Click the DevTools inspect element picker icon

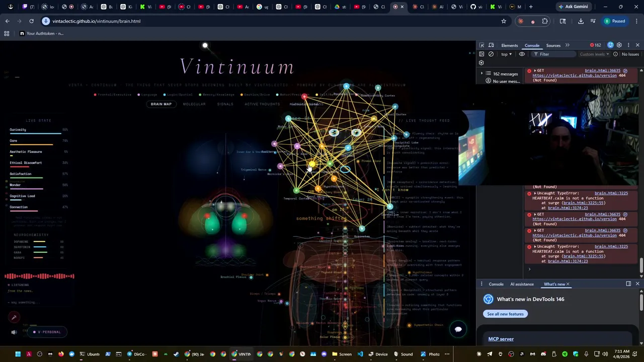click(481, 45)
